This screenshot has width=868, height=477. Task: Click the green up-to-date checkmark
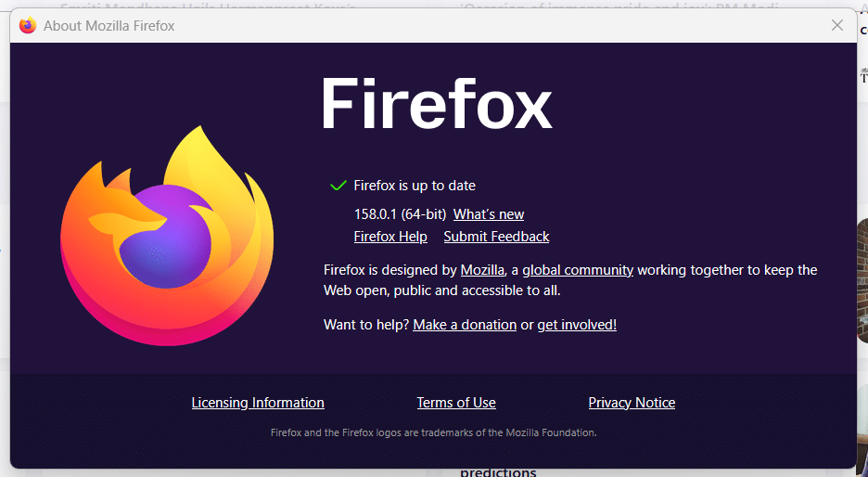click(x=338, y=186)
